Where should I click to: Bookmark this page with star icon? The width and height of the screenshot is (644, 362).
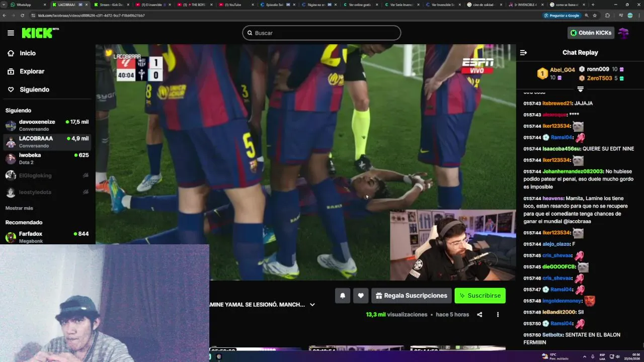coord(595,16)
